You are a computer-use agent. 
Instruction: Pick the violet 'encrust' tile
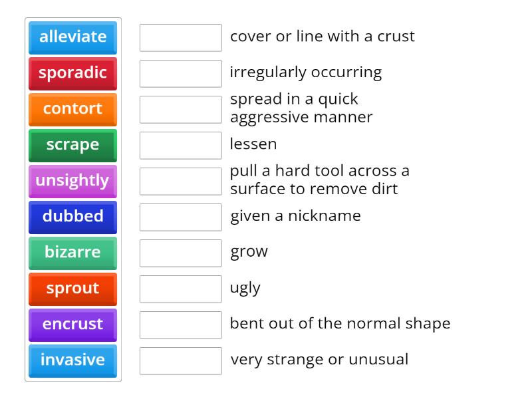[x=72, y=325]
